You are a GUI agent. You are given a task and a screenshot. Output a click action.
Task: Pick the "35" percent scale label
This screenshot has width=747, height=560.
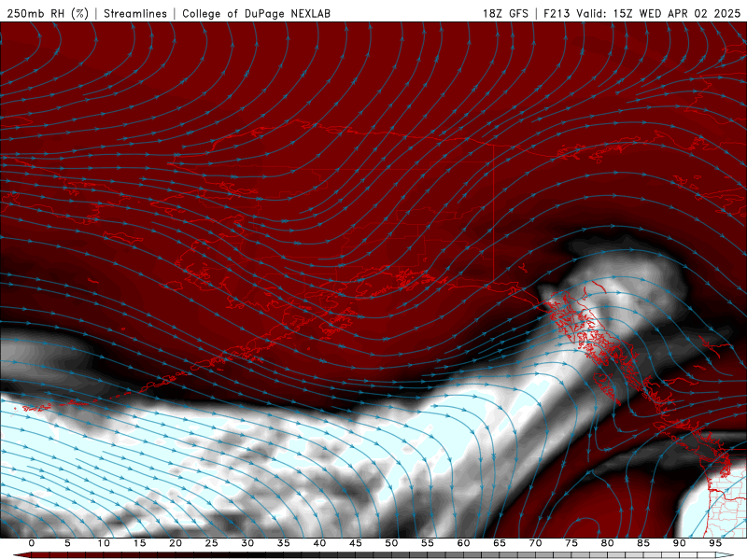pyautogui.click(x=284, y=543)
